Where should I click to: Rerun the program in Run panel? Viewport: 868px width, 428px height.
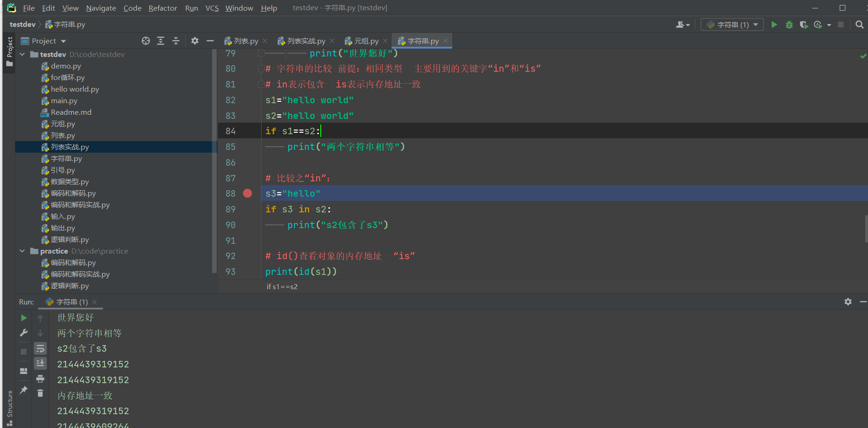coord(24,318)
